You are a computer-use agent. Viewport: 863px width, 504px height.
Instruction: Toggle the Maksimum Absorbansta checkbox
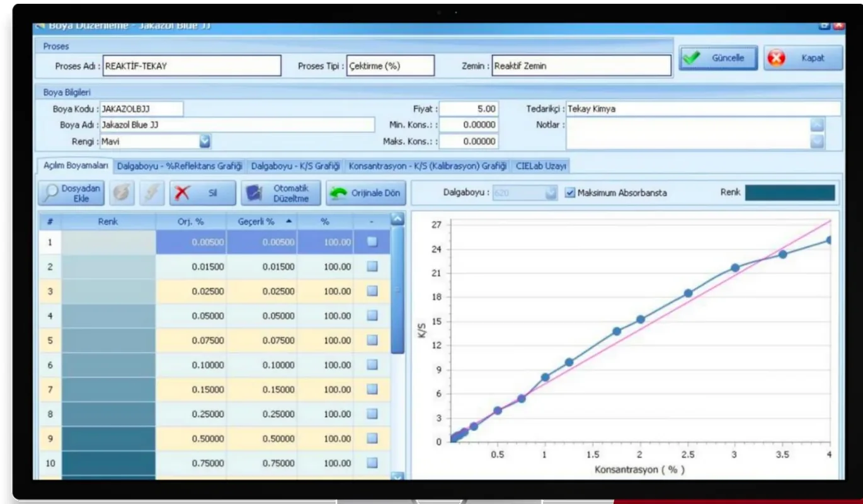pos(570,193)
